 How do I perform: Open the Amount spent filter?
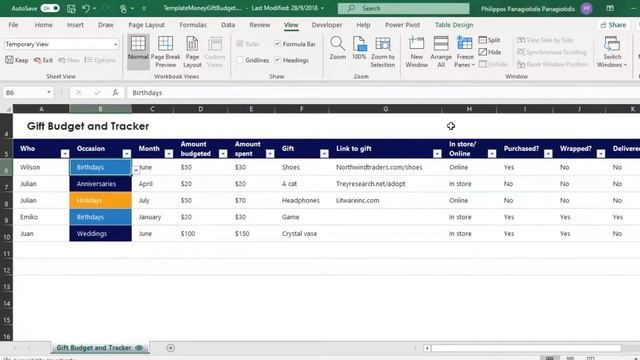[x=270, y=153]
